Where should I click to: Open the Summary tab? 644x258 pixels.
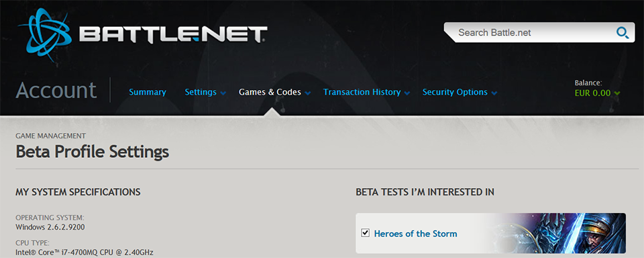[148, 92]
